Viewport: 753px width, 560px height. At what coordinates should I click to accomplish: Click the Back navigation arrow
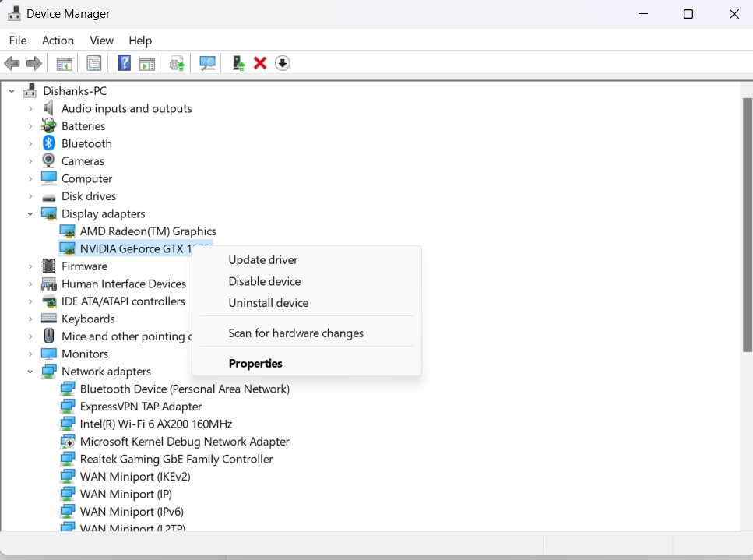point(12,62)
